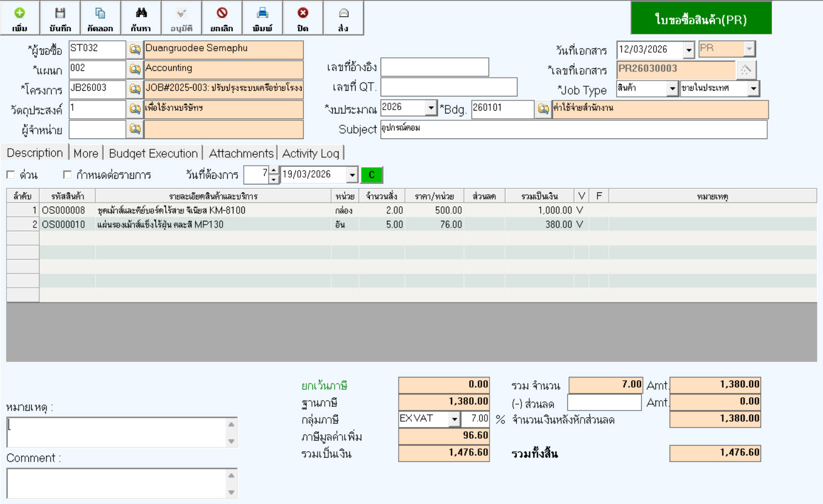Tick the กำหนดต่อรายการ checkbox

pos(68,175)
